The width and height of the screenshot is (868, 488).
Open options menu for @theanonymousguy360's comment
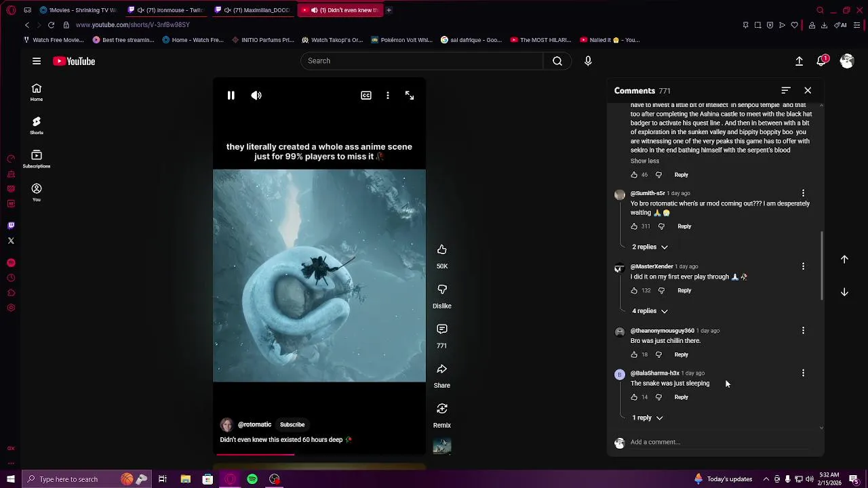(x=803, y=331)
